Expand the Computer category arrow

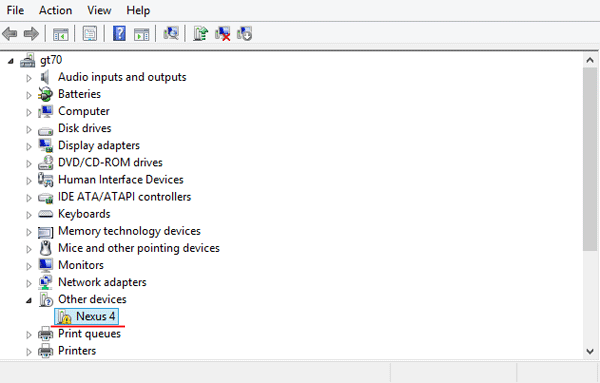(29, 112)
